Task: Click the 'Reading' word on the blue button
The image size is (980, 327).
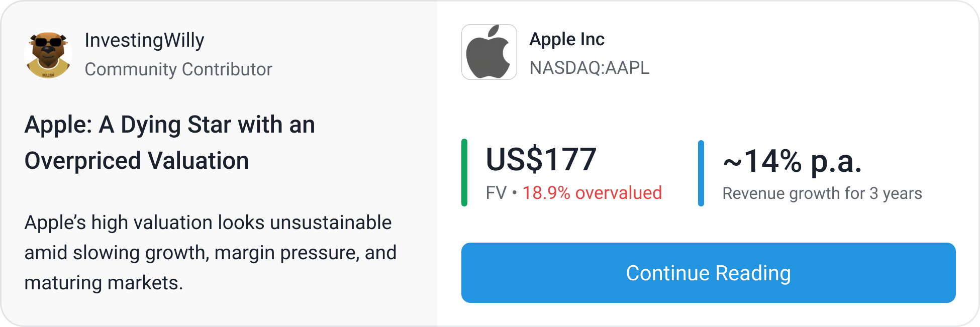Action: click(x=753, y=273)
